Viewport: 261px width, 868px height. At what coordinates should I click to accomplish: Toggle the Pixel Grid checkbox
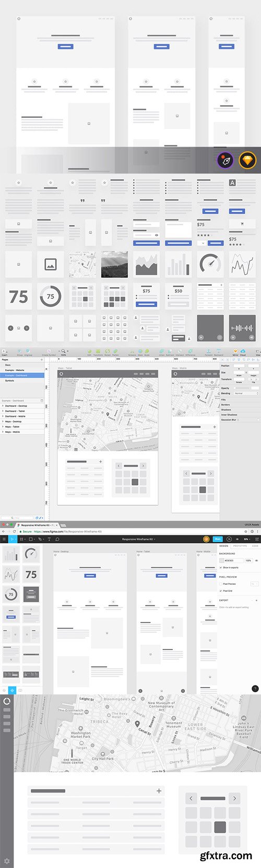click(x=221, y=591)
